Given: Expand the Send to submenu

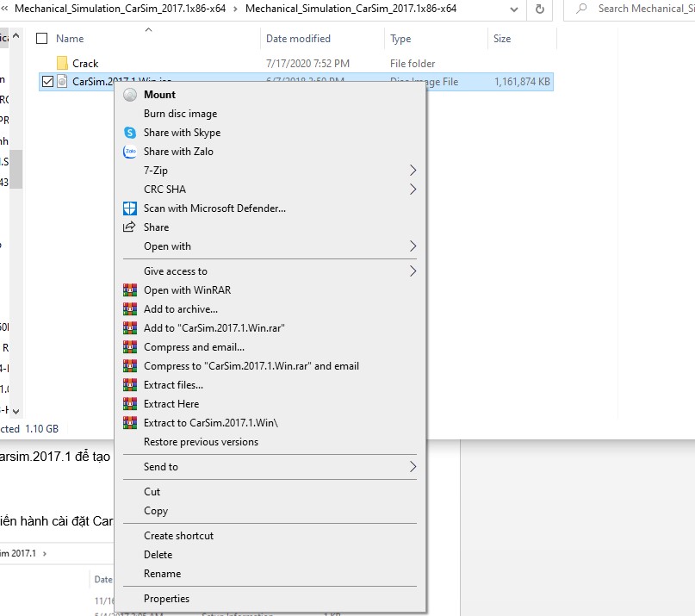Looking at the screenshot, I should pos(413,467).
